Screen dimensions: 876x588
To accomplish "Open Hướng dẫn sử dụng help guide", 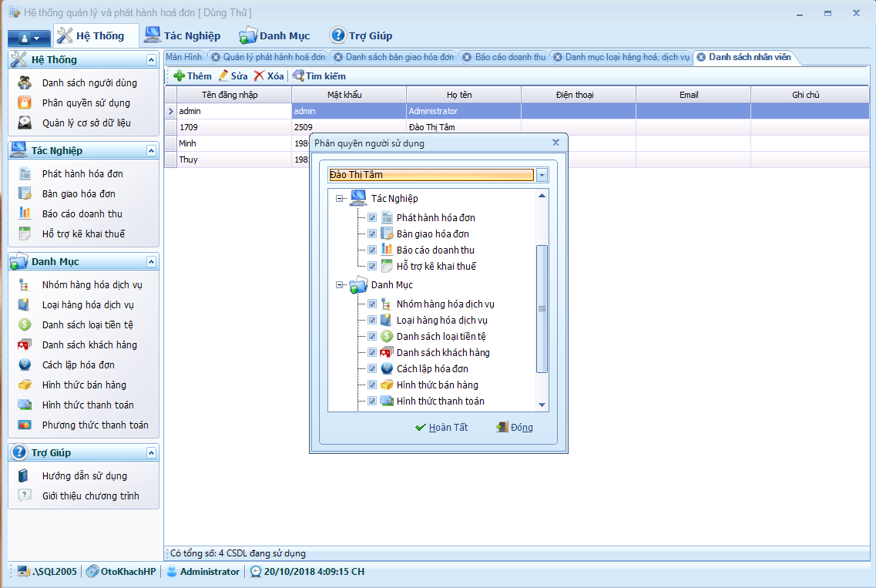I will tap(84, 476).
